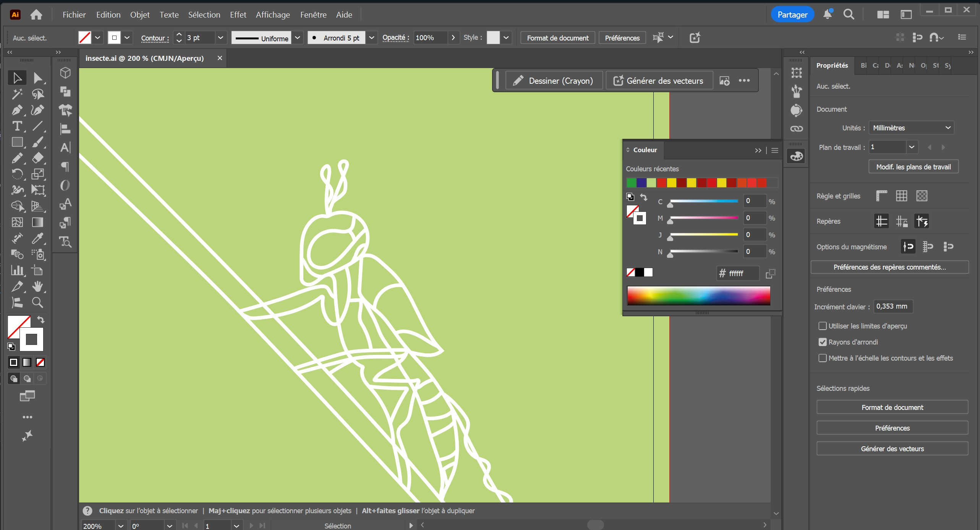Screen dimensions: 980x530
Task: Select the Magic Wand tool
Action: [16, 94]
